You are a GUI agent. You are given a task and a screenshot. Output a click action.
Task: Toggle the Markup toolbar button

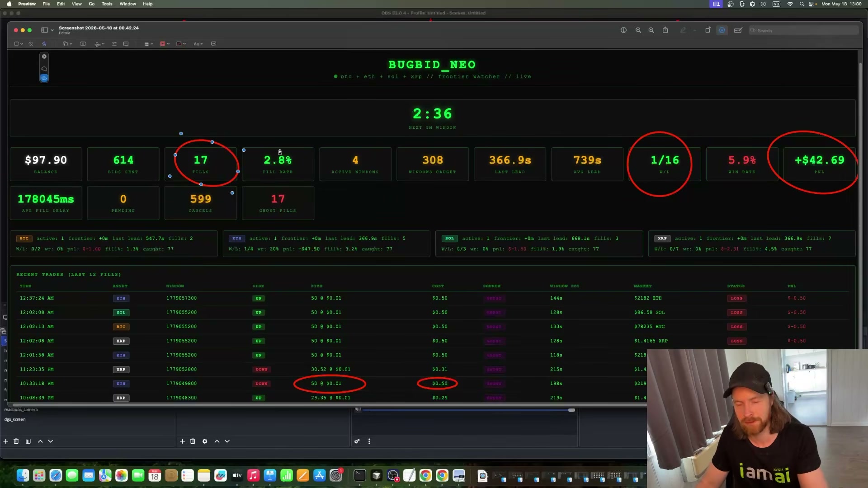click(722, 30)
